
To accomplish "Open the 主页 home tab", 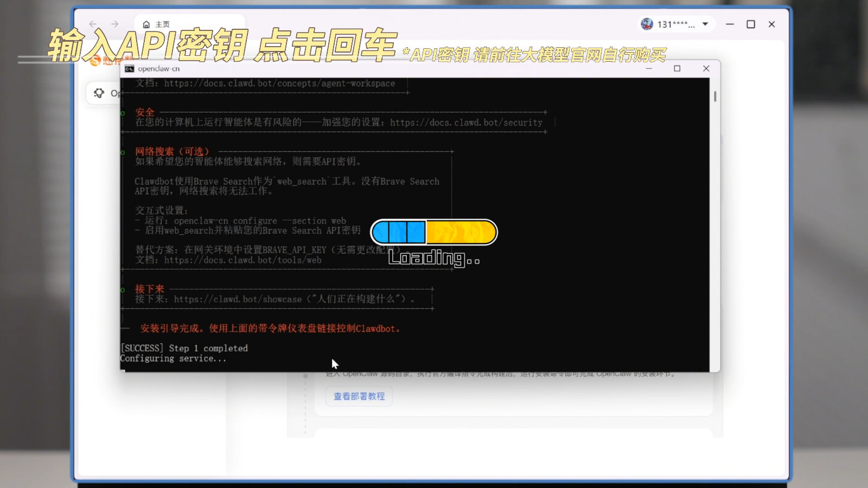I will pos(156,24).
